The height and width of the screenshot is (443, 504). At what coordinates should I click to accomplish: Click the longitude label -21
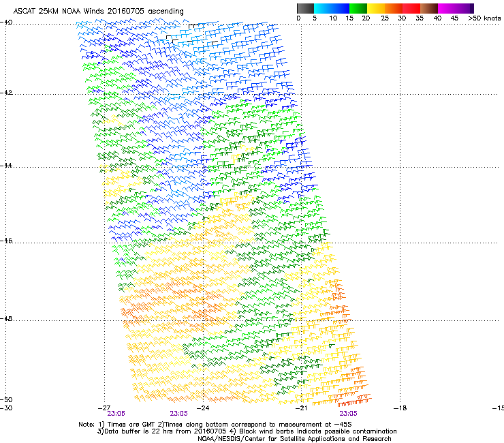[301, 408]
